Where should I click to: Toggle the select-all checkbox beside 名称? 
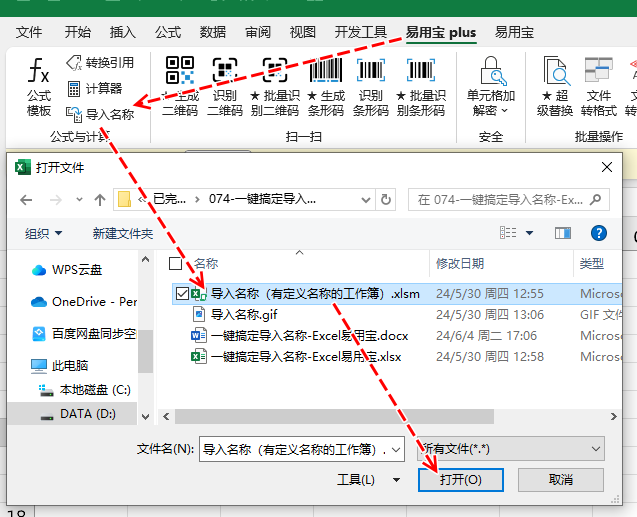[x=175, y=264]
